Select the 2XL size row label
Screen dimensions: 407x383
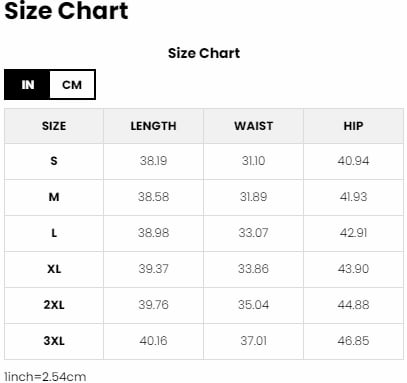click(x=54, y=305)
